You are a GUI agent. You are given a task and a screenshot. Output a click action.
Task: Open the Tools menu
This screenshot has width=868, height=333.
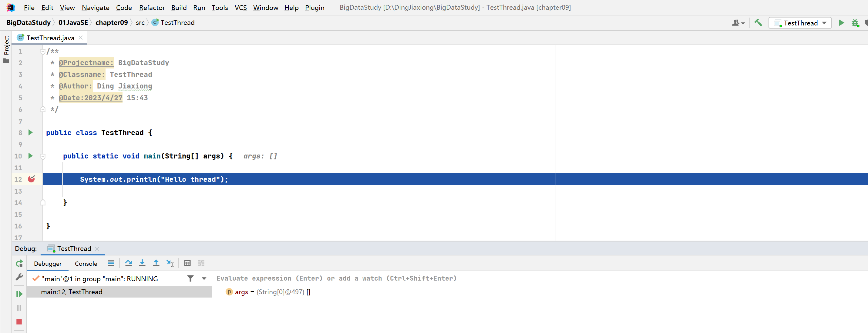(220, 7)
